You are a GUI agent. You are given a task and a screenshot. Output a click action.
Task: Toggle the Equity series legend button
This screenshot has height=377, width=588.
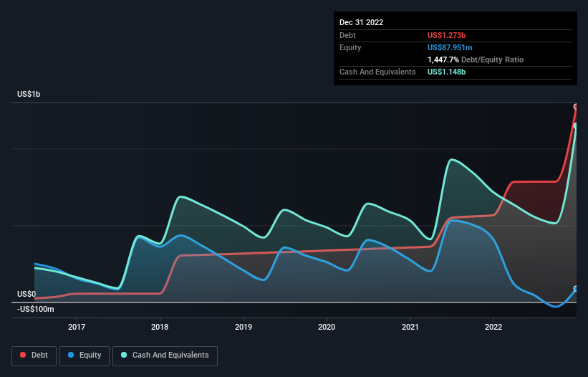tap(85, 355)
